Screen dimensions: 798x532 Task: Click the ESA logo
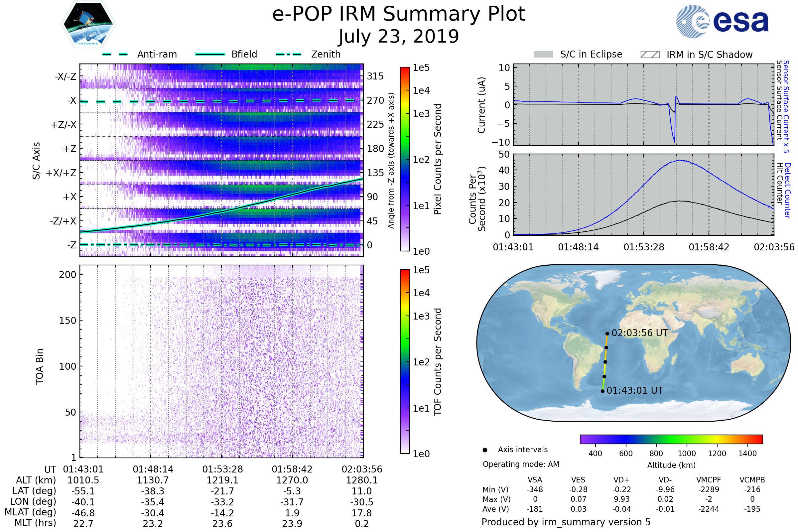(x=722, y=22)
